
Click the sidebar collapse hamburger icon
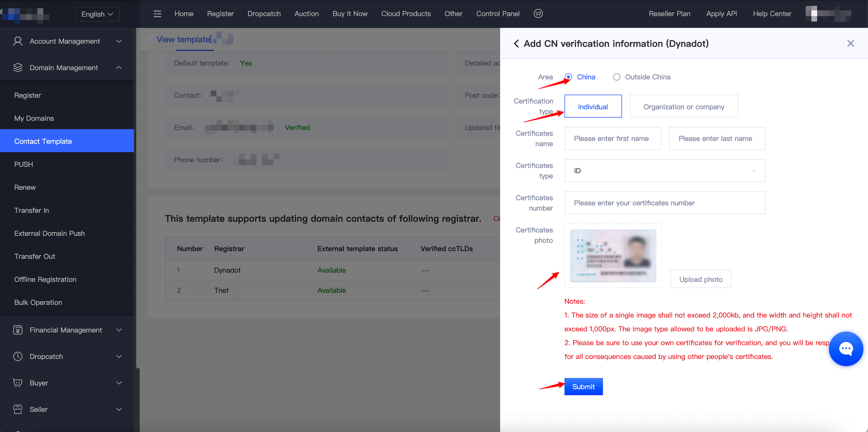click(x=157, y=14)
